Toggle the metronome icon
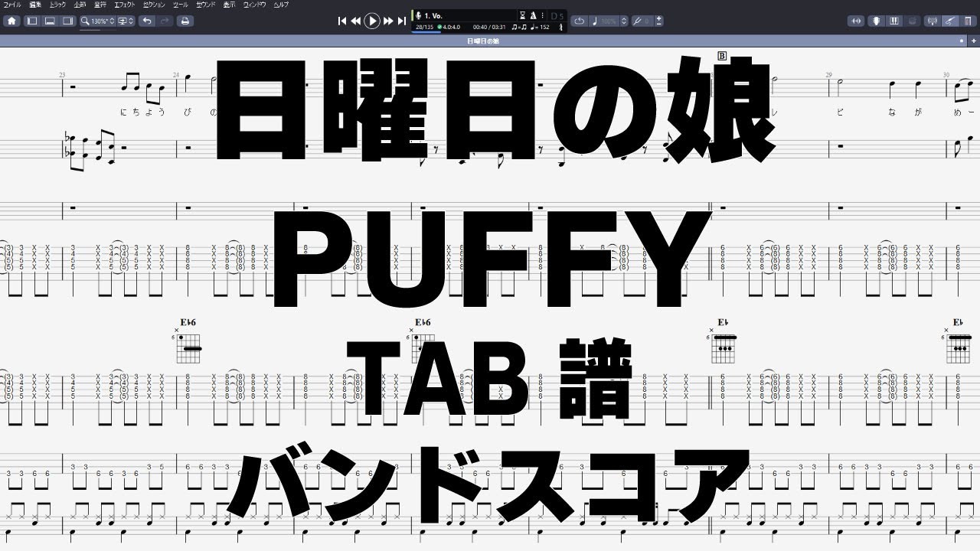Image resolution: width=980 pixels, height=551 pixels. (x=533, y=15)
